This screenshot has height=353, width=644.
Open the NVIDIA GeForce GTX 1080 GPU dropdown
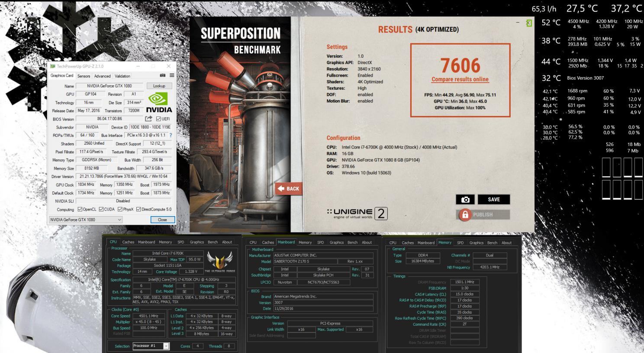point(85,220)
